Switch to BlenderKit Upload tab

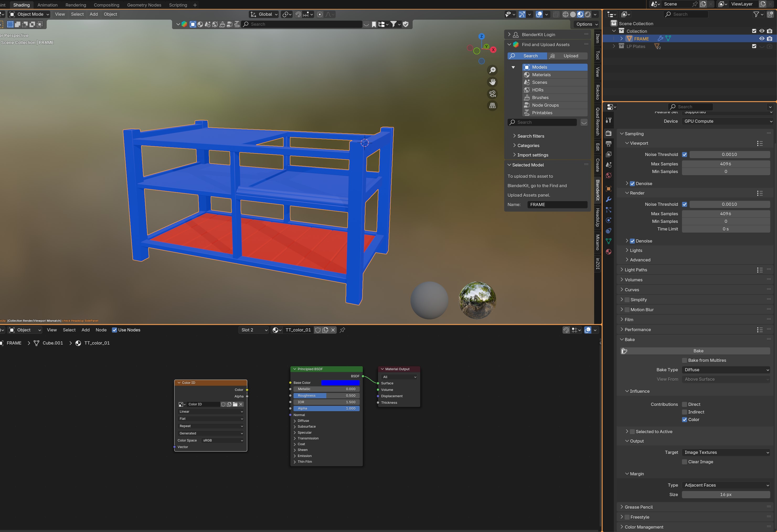[568, 56]
